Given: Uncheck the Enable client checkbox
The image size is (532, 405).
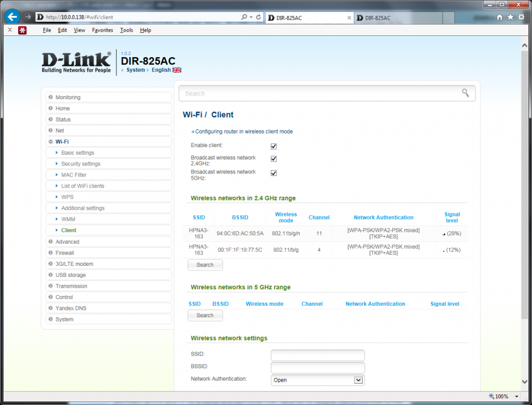Looking at the screenshot, I should coord(274,146).
